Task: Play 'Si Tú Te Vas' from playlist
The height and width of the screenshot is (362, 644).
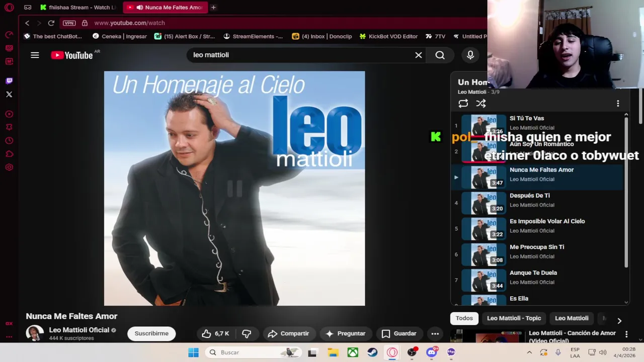Action: (x=537, y=126)
